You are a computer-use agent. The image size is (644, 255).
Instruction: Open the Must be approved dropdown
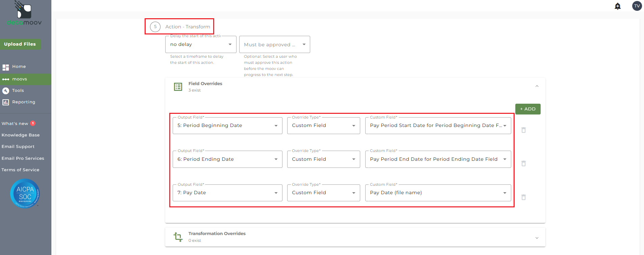274,45
